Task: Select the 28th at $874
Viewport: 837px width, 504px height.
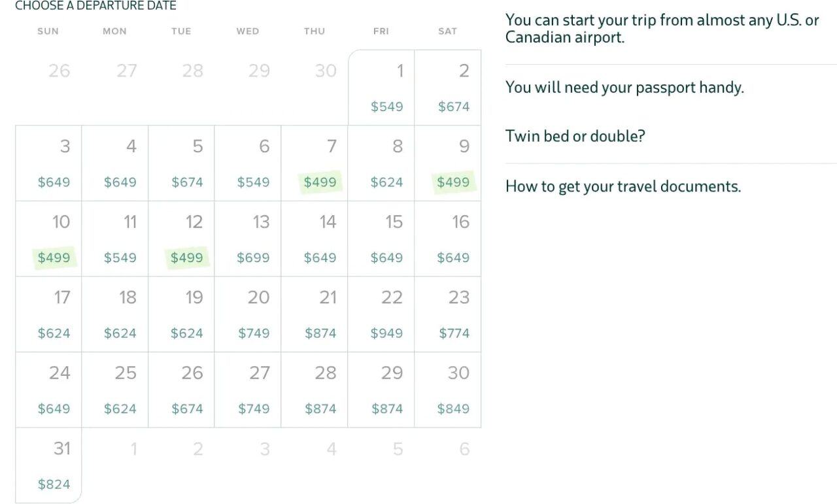Action: click(x=315, y=390)
